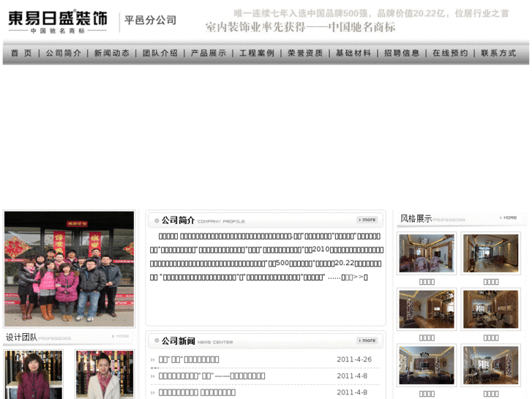Go to 招聘信息 navigation item
The width and height of the screenshot is (532, 399).
click(402, 53)
